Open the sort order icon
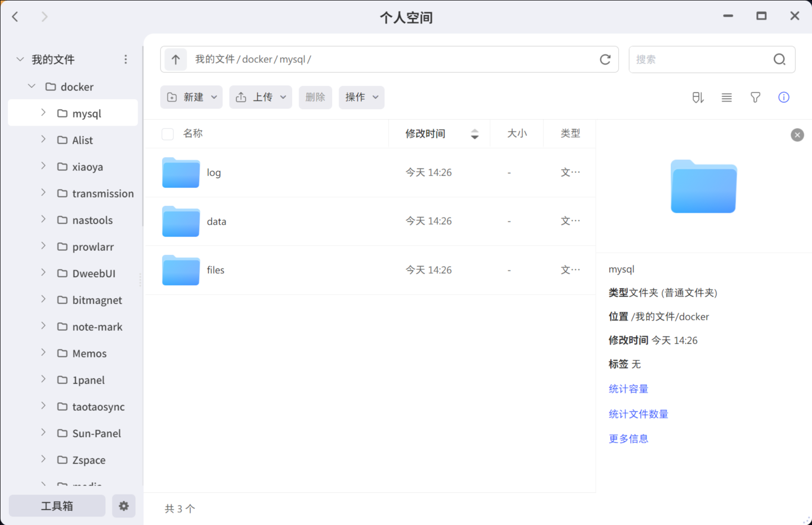Screen dimensions: 812x525 pyautogui.click(x=698, y=98)
